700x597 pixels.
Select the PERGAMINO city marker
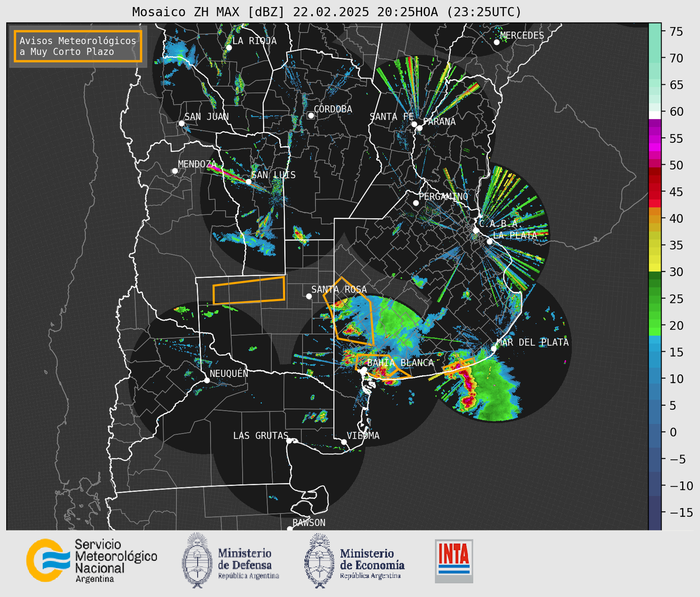coord(416,203)
